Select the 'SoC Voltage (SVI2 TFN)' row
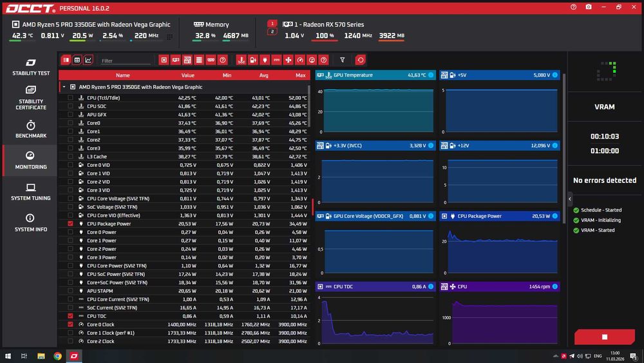The image size is (644, 363). [184, 207]
